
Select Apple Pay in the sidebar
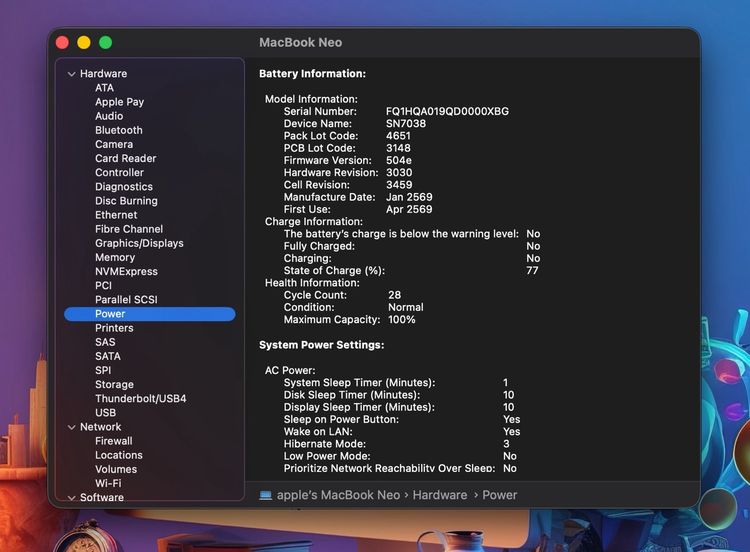[x=120, y=102]
